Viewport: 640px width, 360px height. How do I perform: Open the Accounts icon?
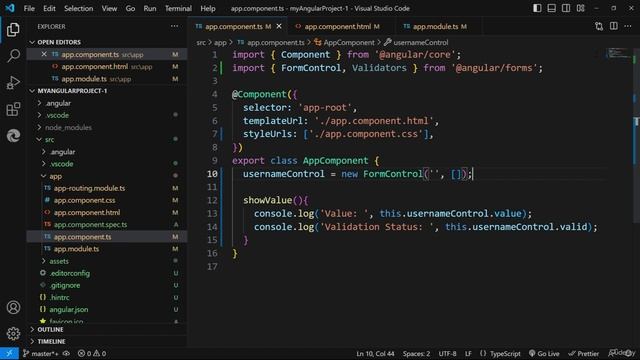coord(13,307)
